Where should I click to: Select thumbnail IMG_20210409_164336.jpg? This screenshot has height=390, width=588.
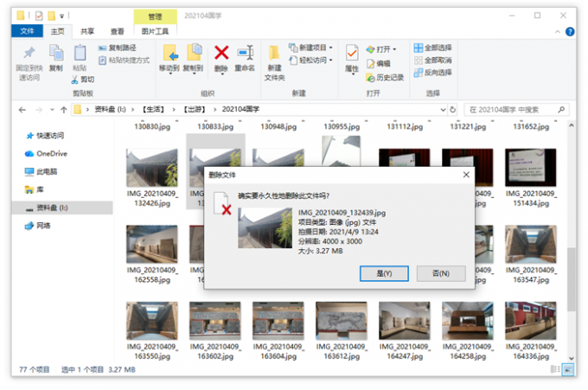(x=530, y=321)
